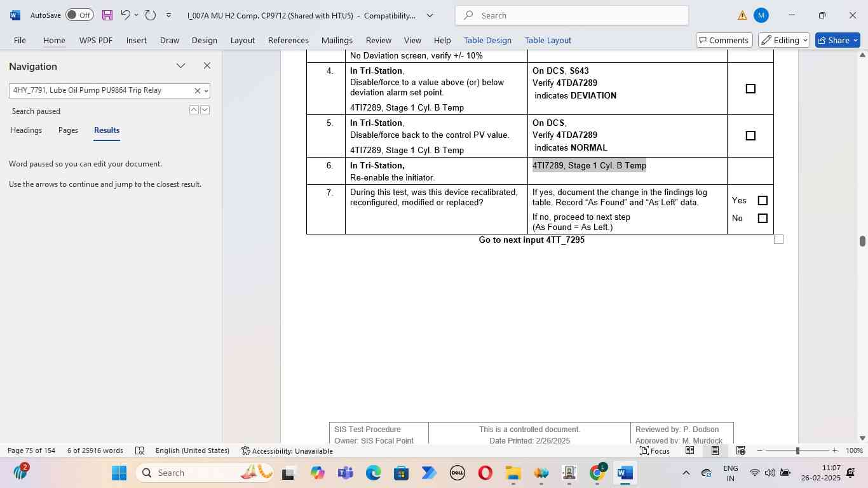Open the account profile M avatar
Viewport: 868px width, 488px height.
click(761, 15)
